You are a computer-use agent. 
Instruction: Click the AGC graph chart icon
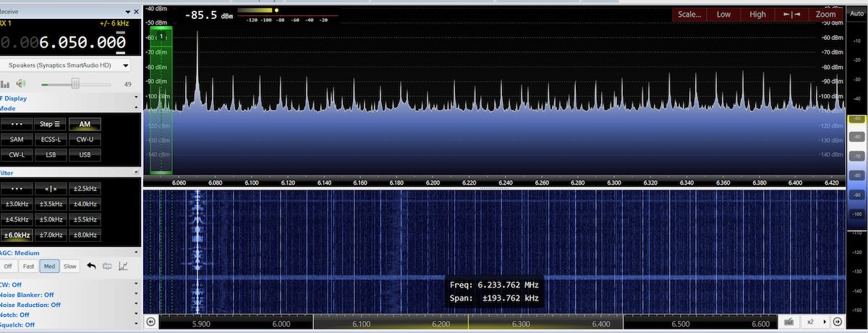click(123, 266)
